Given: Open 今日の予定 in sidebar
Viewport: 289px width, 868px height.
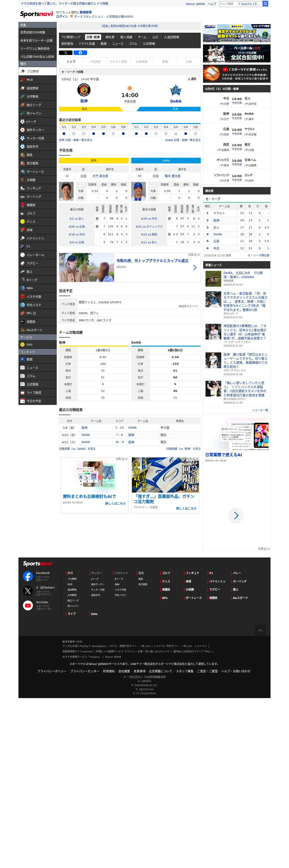Looking at the screenshot, I should pos(37,401).
